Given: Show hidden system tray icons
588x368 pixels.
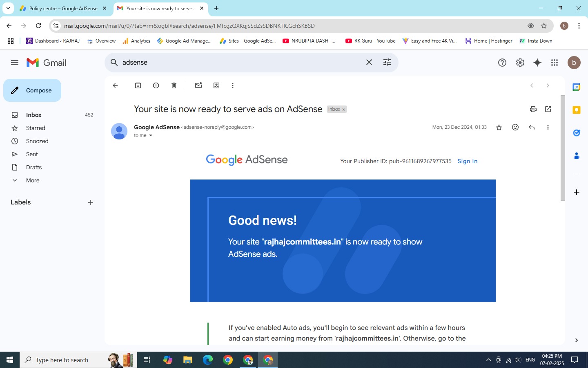Looking at the screenshot, I should 488,360.
